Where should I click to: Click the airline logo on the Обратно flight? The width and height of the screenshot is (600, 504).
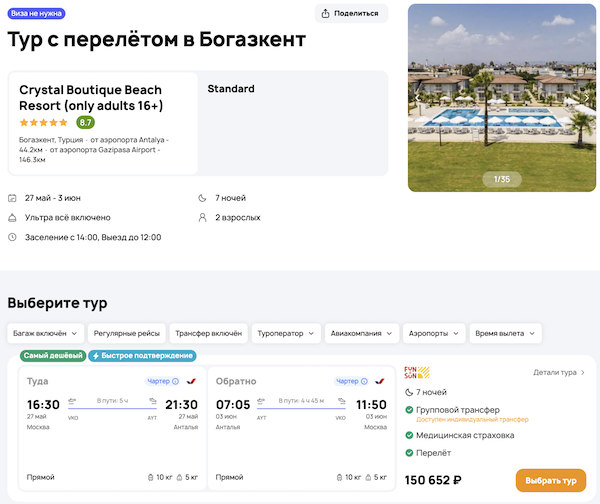(x=379, y=381)
